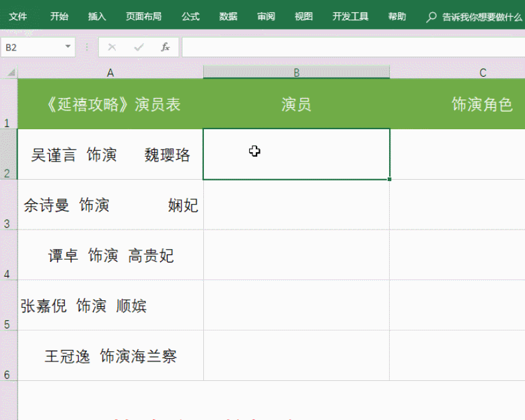Select column A header
The width and height of the screenshot is (525, 420).
pyautogui.click(x=110, y=72)
